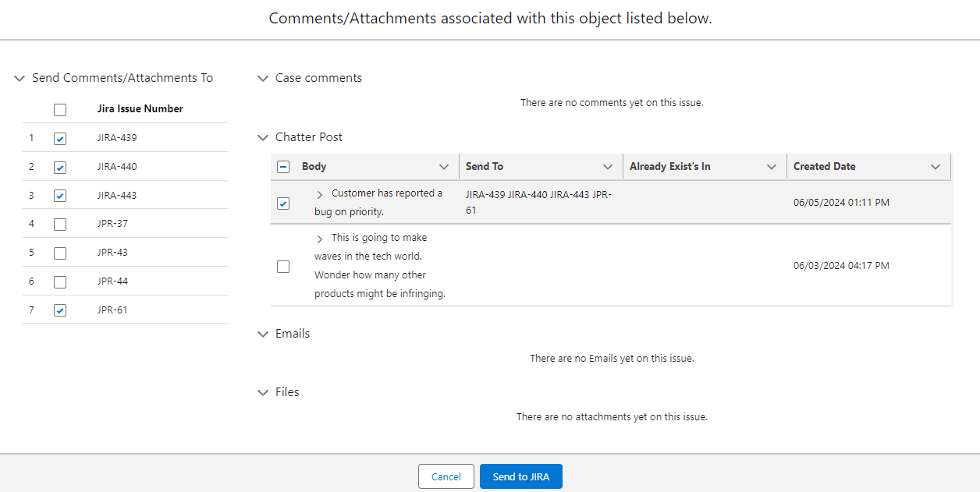Toggle the select-all Jira Issue Number checkbox

pos(60,110)
